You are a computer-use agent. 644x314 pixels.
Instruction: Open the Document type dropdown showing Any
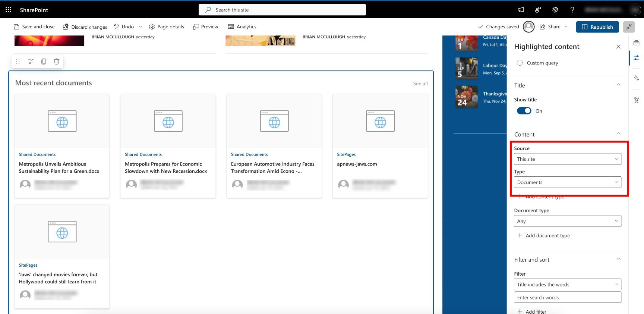[568, 221]
